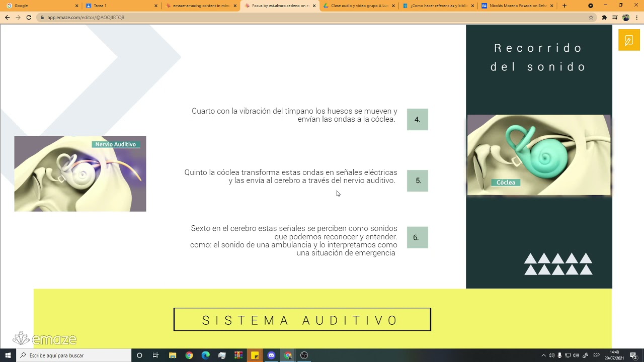Open Task View on taskbar
The height and width of the screenshot is (362, 644).
155,355
